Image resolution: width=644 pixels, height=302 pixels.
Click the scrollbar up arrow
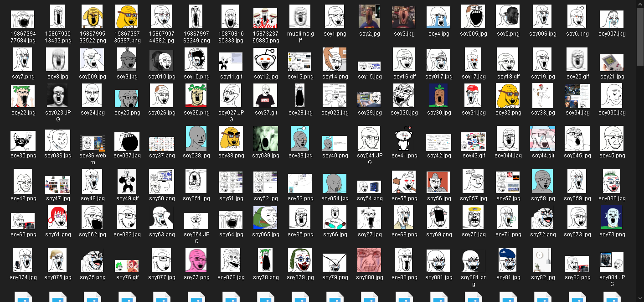pyautogui.click(x=640, y=4)
